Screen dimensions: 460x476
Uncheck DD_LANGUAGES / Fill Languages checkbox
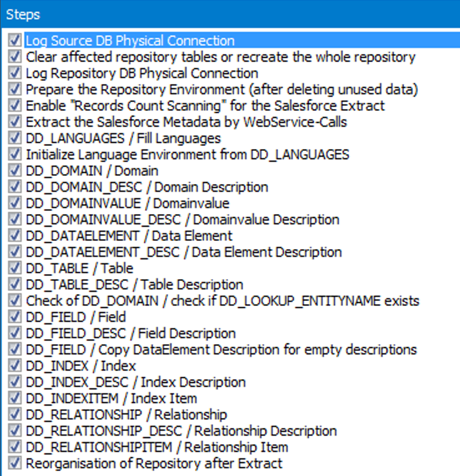pyautogui.click(x=14, y=138)
